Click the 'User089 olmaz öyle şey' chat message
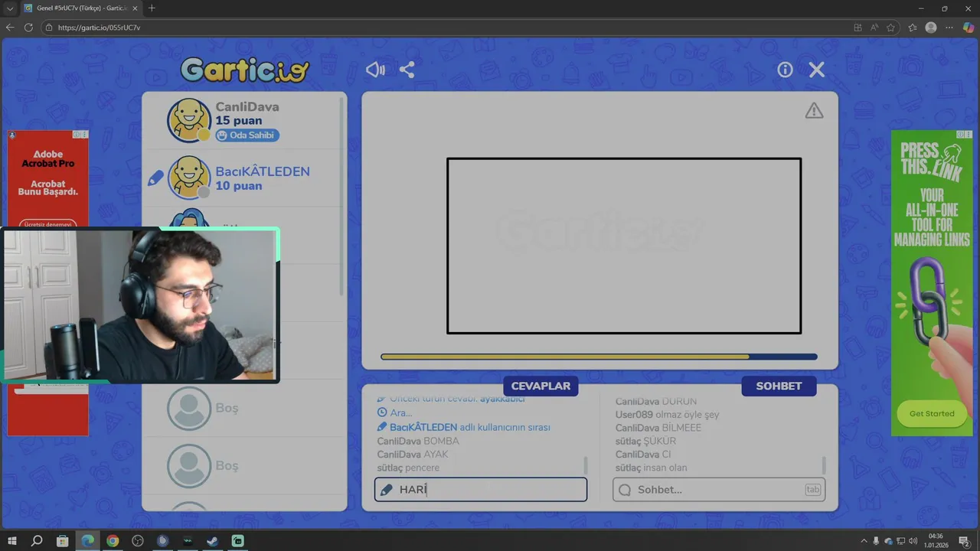This screenshot has height=551, width=980. click(667, 415)
